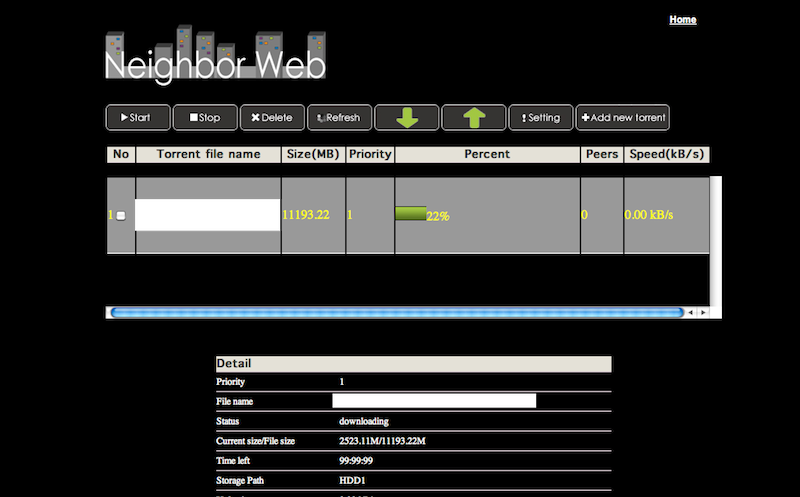Click the Size(MB) column header

pyautogui.click(x=313, y=154)
